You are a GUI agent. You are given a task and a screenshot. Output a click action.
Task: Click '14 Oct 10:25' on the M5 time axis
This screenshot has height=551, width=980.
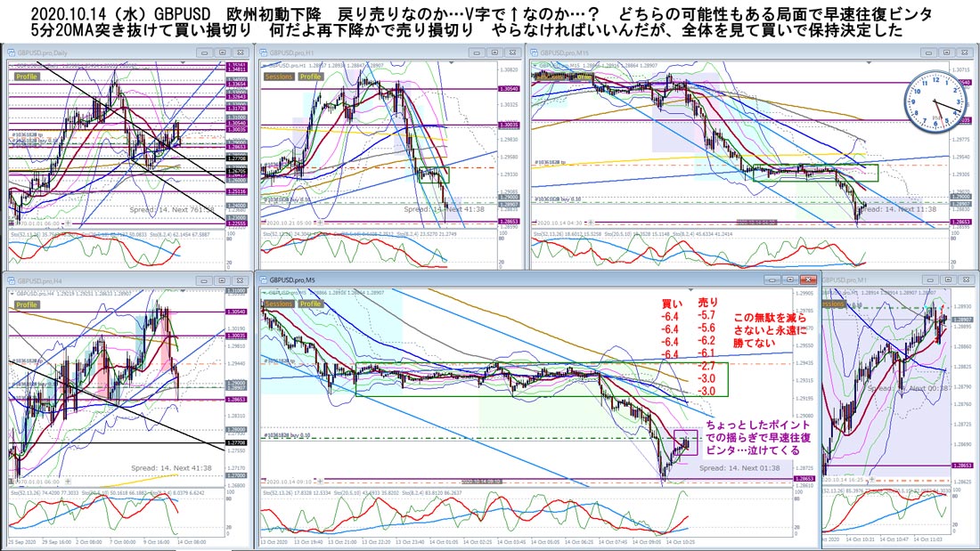point(680,541)
